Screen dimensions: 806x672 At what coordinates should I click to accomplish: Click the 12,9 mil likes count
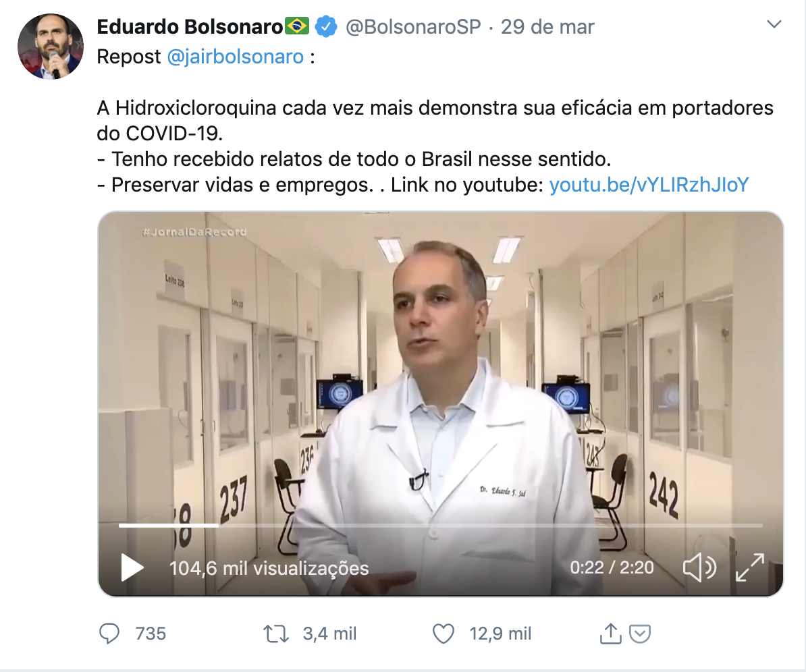500,634
